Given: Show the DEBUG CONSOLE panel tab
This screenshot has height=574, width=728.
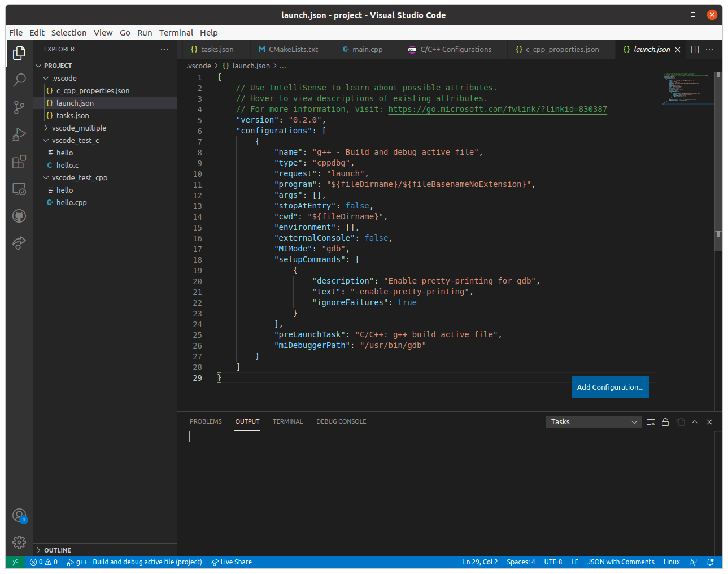Looking at the screenshot, I should point(341,422).
